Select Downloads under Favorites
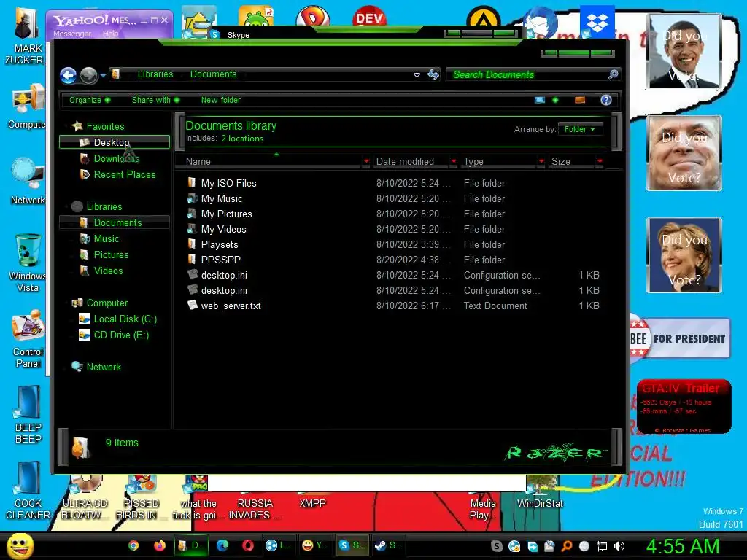 pyautogui.click(x=116, y=158)
